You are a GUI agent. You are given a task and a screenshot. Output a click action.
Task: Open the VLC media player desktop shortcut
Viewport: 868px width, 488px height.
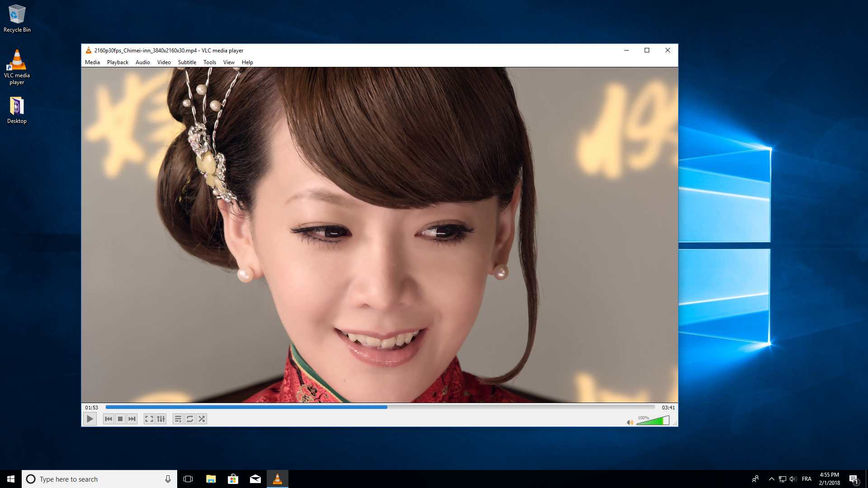[17, 61]
